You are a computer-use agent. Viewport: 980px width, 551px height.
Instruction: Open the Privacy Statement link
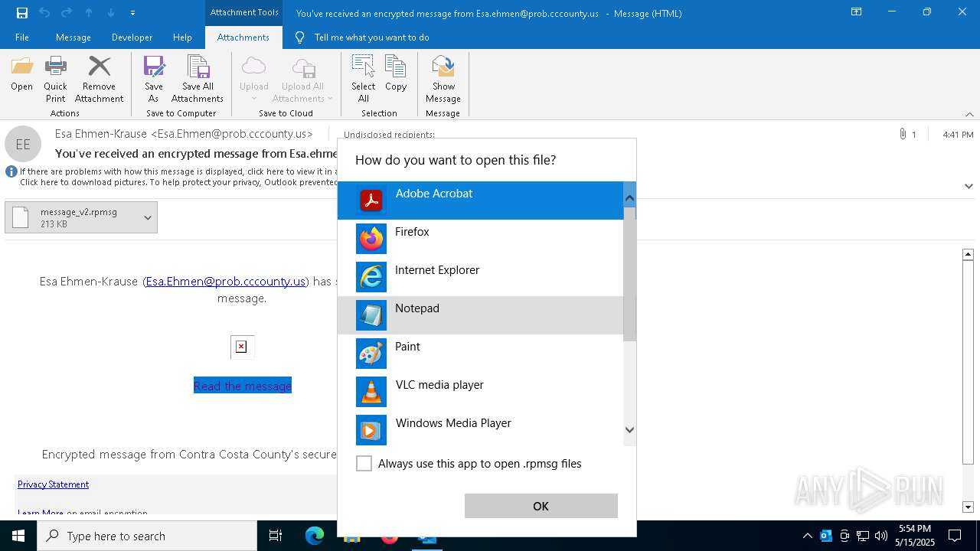[x=53, y=484]
